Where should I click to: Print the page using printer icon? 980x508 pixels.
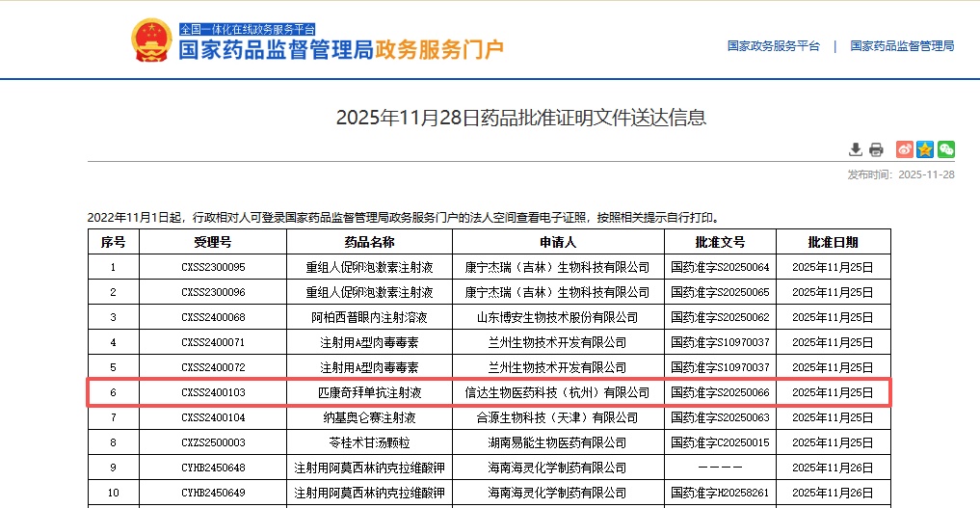[x=876, y=149]
